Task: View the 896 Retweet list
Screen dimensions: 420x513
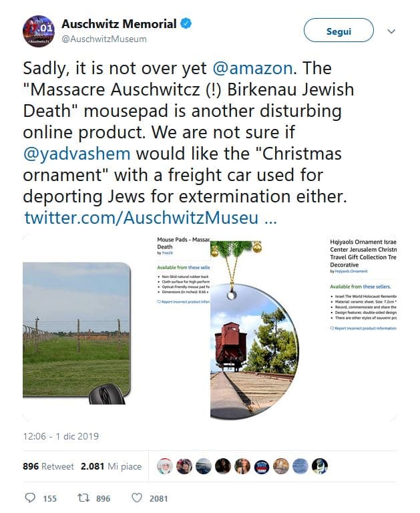Action: click(48, 466)
